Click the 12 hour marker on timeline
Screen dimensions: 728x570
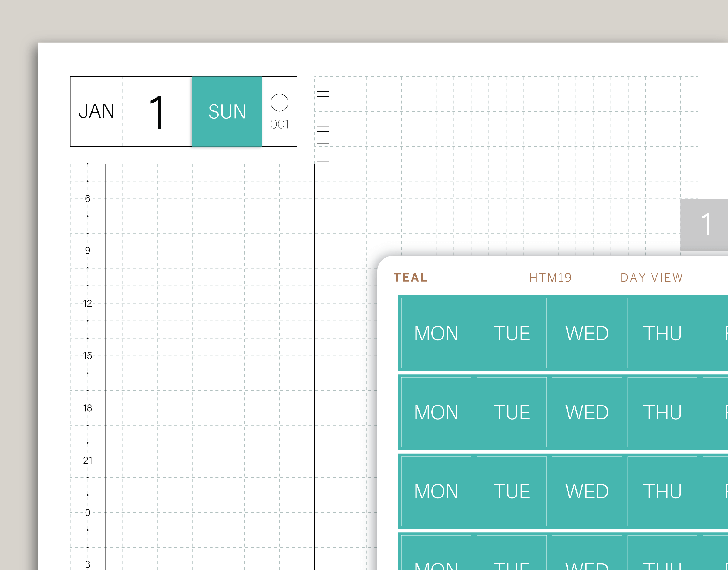pyautogui.click(x=87, y=303)
